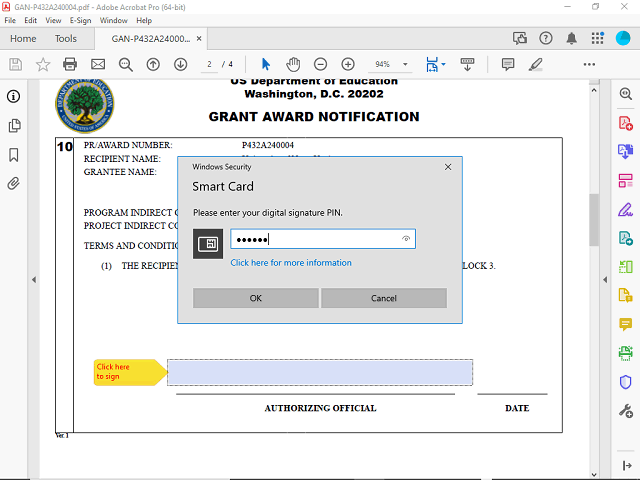The image size is (640, 480).
Task: Open the share review icon in header
Action: click(520, 38)
